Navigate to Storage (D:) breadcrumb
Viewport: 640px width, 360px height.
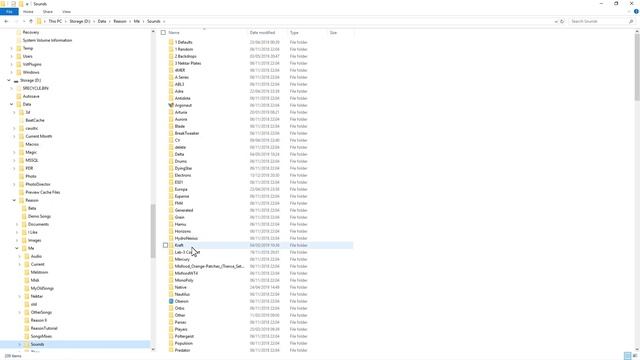[x=80, y=21]
